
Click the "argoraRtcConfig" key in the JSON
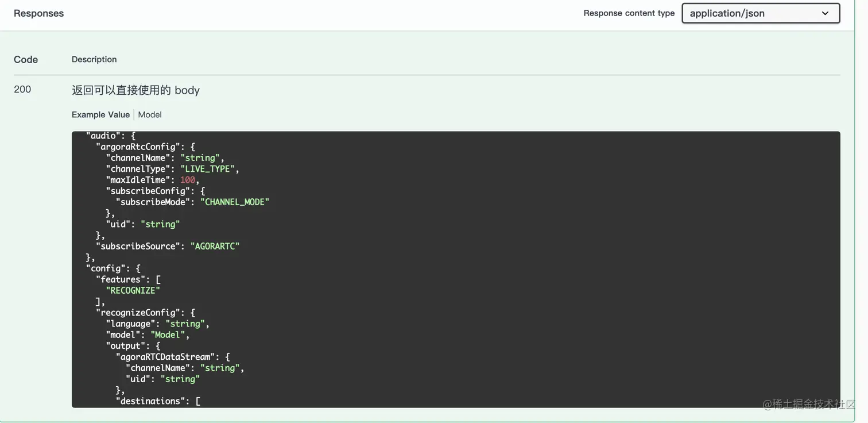[x=138, y=147]
